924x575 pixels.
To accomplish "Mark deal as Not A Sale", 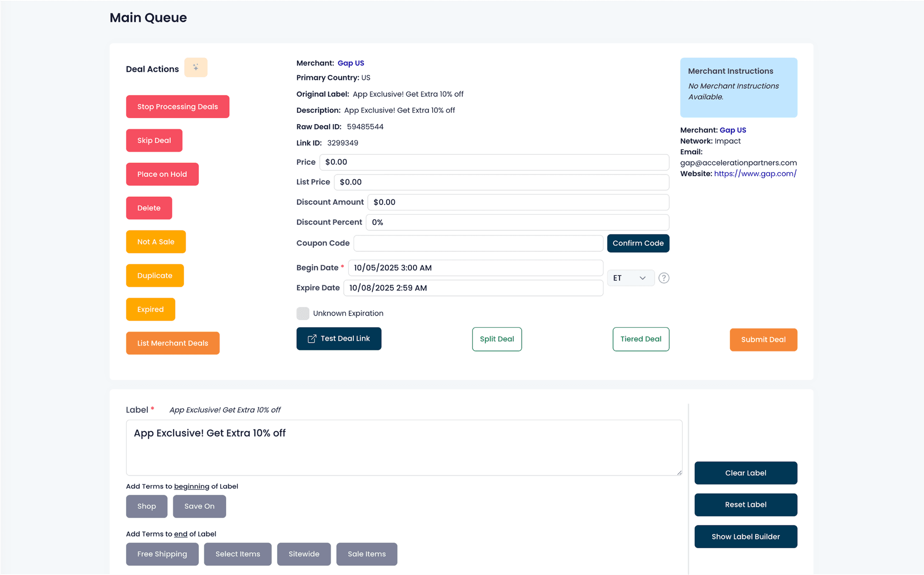I will coord(156,242).
